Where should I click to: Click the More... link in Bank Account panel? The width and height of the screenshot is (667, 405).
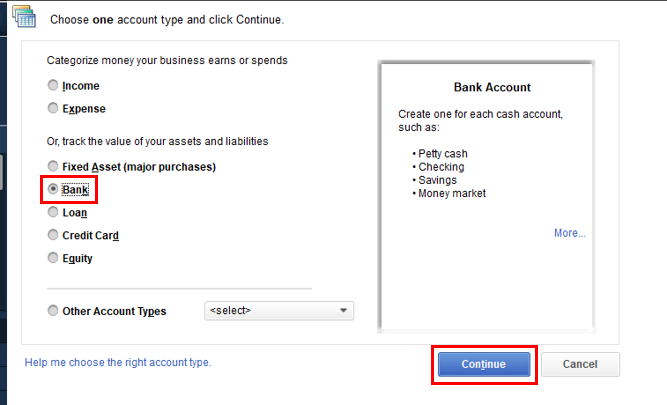[569, 233]
